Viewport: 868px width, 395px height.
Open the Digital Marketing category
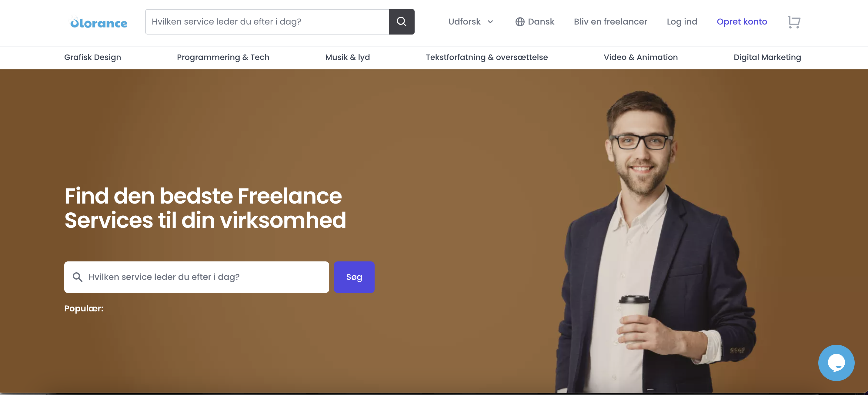click(767, 57)
